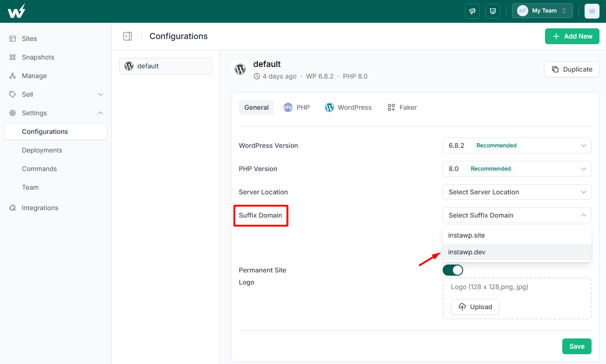The height and width of the screenshot is (364, 606).
Task: Click the Save button
Action: [x=577, y=346]
